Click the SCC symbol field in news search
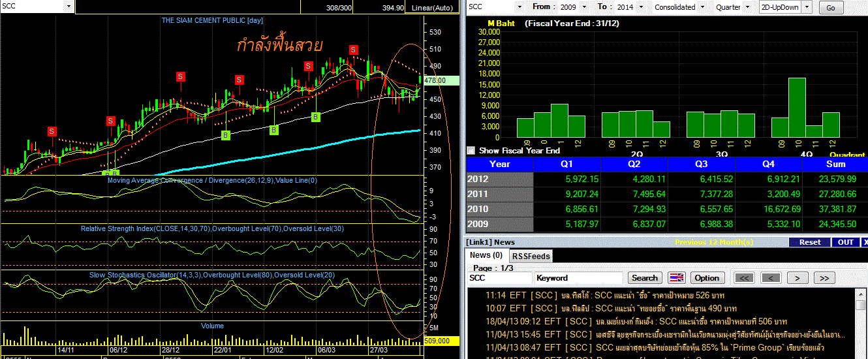The image size is (868, 359). pos(499,278)
